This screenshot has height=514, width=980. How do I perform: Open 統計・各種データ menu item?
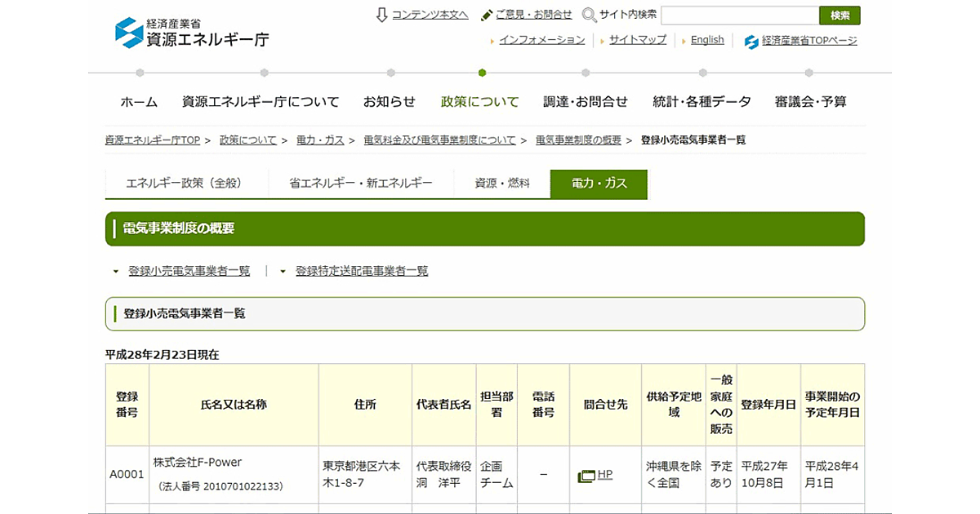pyautogui.click(x=702, y=102)
